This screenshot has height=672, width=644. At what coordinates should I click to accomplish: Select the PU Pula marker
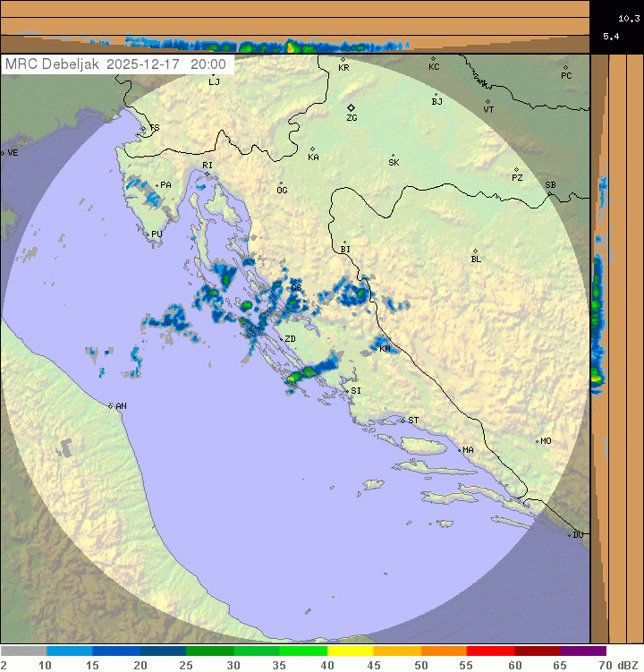[x=147, y=234]
